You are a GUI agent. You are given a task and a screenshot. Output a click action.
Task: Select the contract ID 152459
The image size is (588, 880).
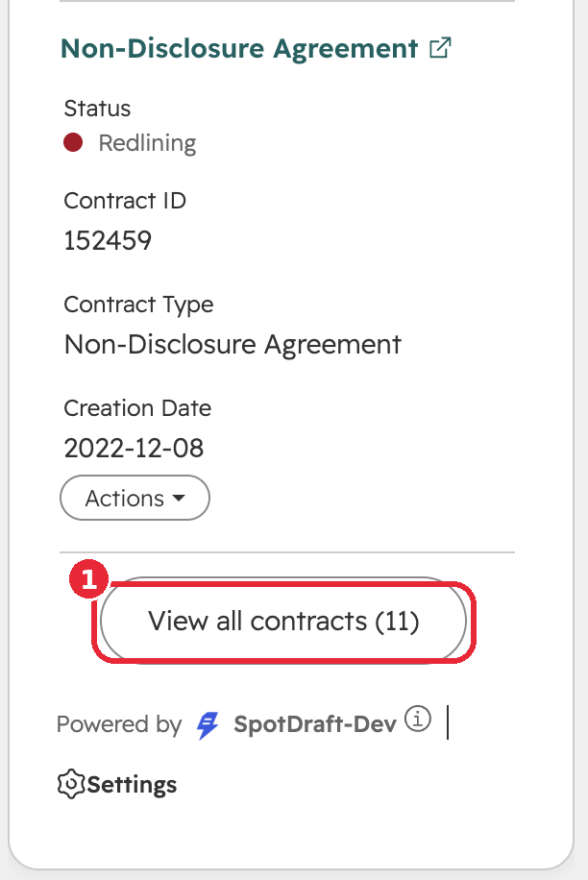(x=108, y=241)
